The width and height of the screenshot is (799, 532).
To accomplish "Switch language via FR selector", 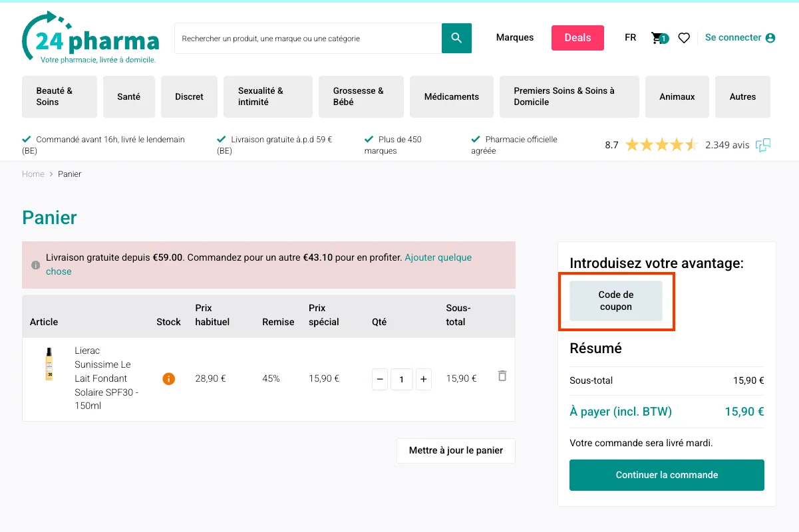I will [631, 38].
